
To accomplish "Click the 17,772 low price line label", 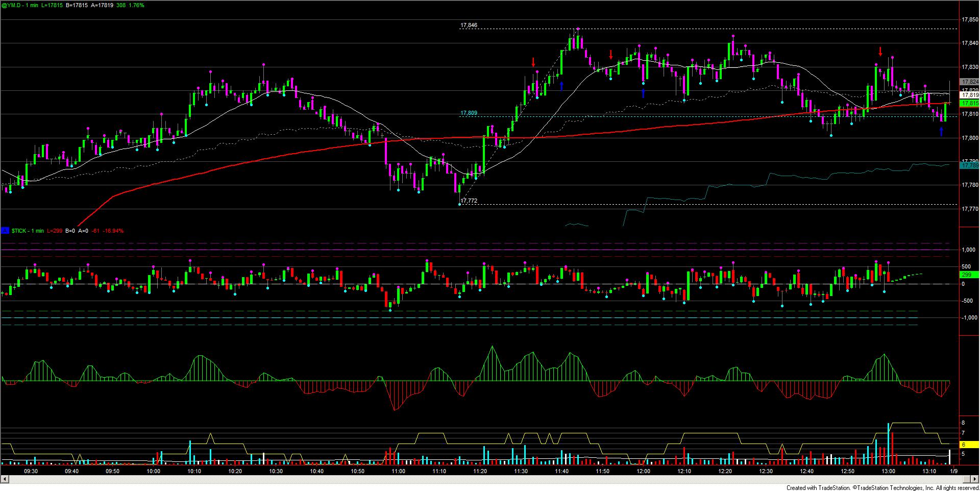I will pyautogui.click(x=469, y=201).
